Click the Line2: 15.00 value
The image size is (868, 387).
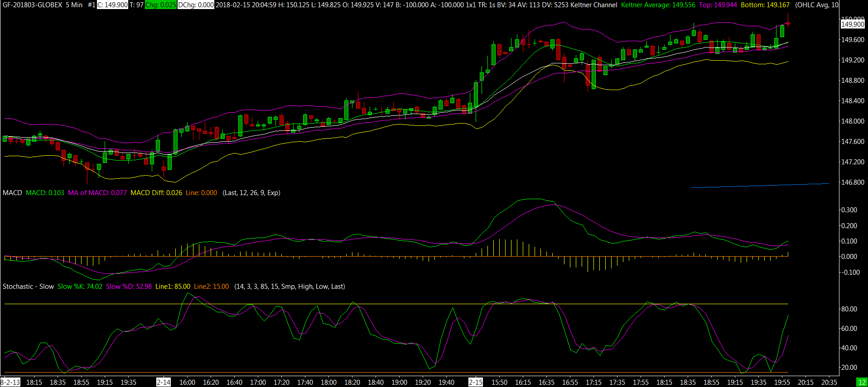point(211,287)
